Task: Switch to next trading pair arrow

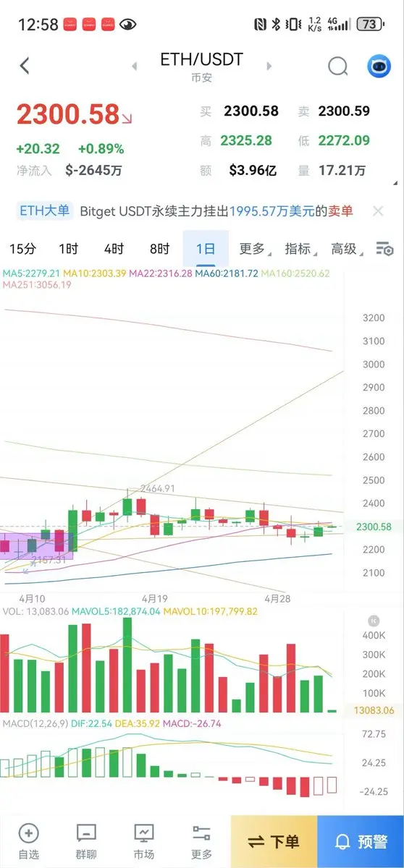Action: point(269,67)
